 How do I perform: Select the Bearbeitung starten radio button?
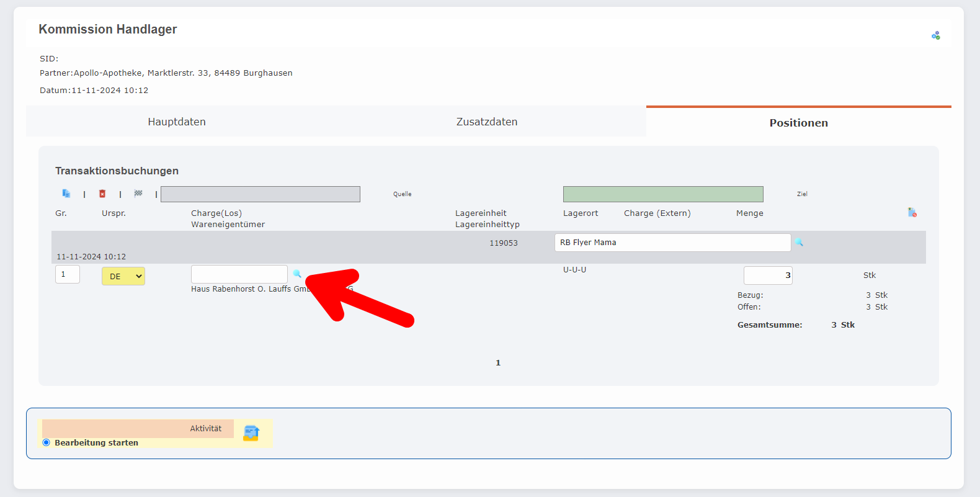(x=47, y=442)
